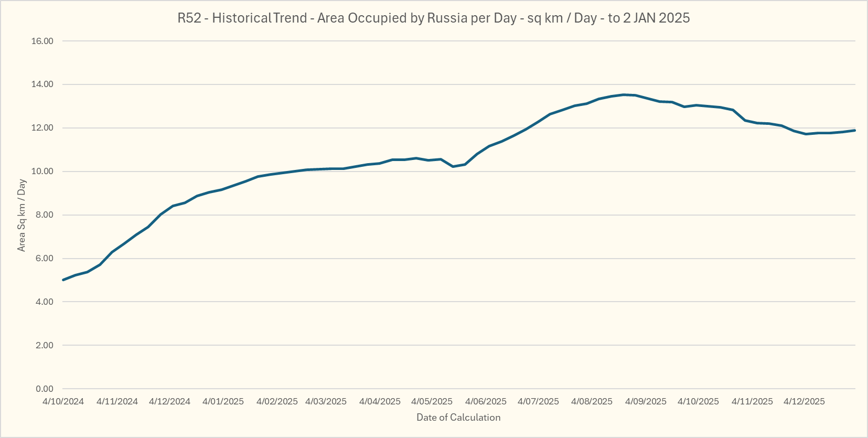Select the 10.00 y-axis tick label
This screenshot has height=438, width=868.
pyautogui.click(x=42, y=172)
